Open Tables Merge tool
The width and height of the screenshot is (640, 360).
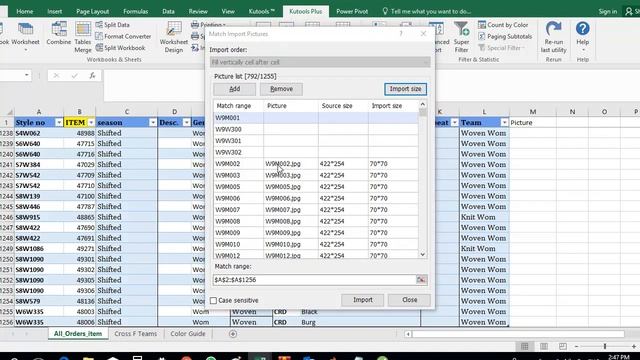[83, 38]
